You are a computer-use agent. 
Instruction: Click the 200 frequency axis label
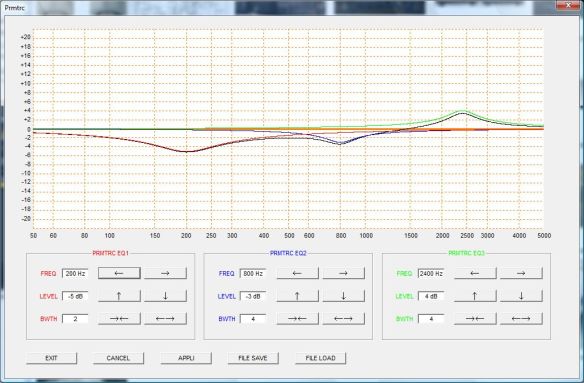186,235
